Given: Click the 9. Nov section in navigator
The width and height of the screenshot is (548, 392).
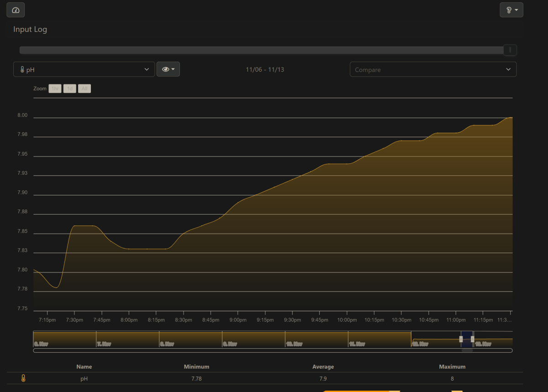Looking at the screenshot, I should pos(230,344).
